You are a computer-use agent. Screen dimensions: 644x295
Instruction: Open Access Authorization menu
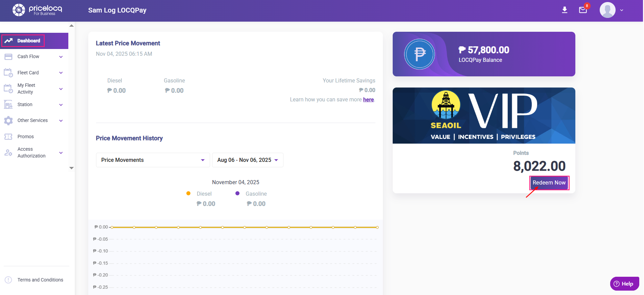point(31,152)
